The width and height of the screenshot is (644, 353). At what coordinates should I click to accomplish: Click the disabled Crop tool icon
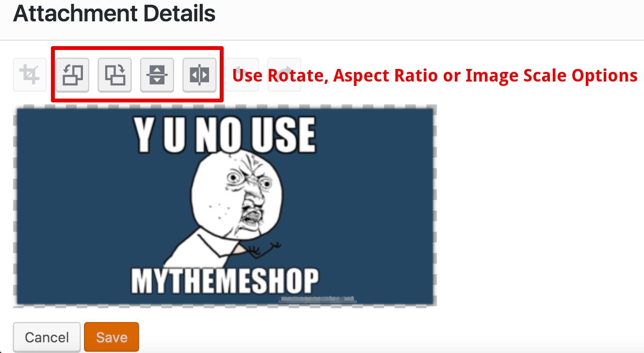pyautogui.click(x=30, y=75)
